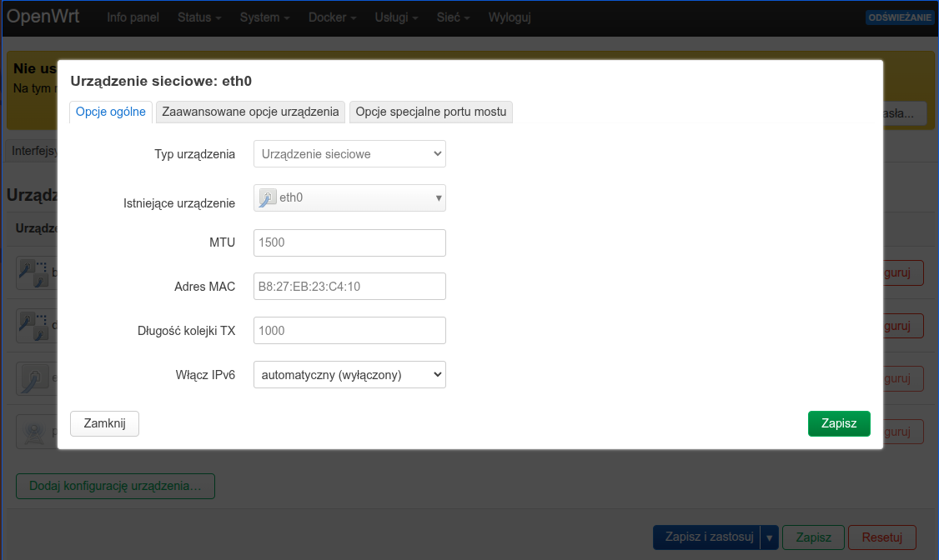Image resolution: width=939 pixels, height=560 pixels.
Task: Open the Włącz IPv6 dropdown
Action: click(x=349, y=375)
